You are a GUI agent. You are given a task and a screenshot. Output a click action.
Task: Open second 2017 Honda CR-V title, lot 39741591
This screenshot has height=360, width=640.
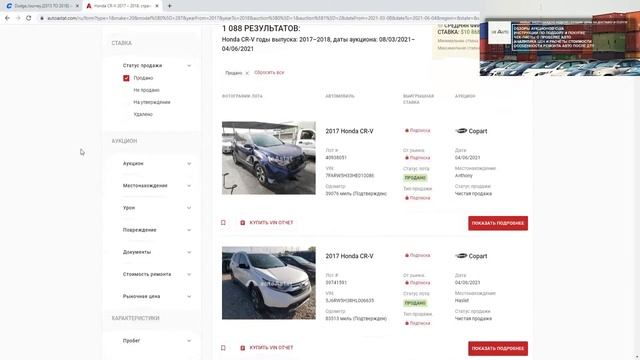[349, 256]
